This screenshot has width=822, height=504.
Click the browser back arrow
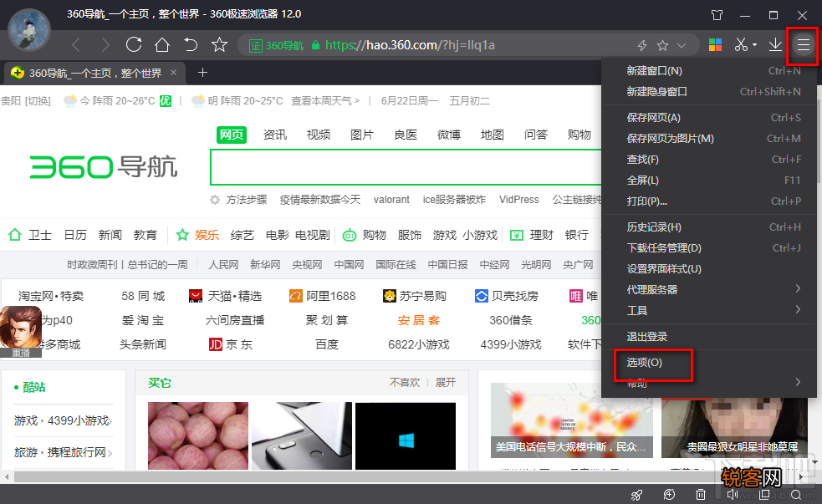click(77, 45)
